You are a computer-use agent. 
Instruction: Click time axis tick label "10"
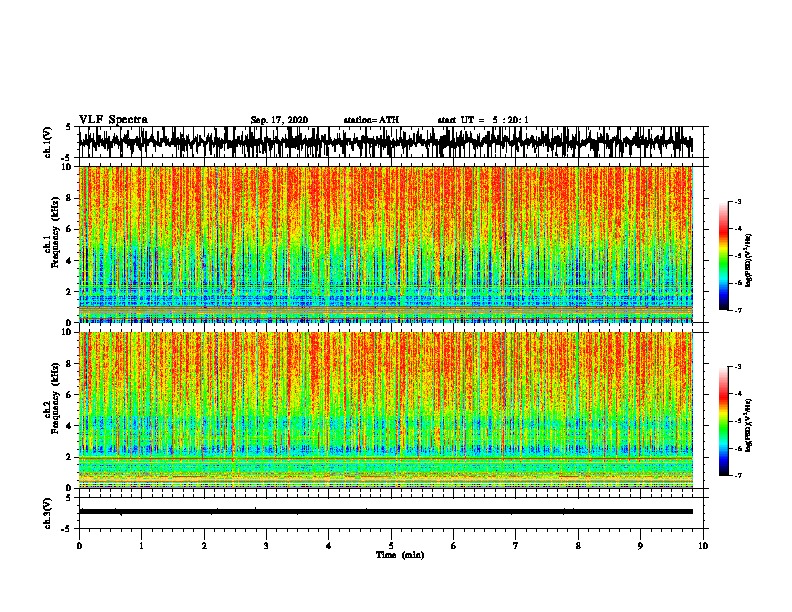[703, 546]
